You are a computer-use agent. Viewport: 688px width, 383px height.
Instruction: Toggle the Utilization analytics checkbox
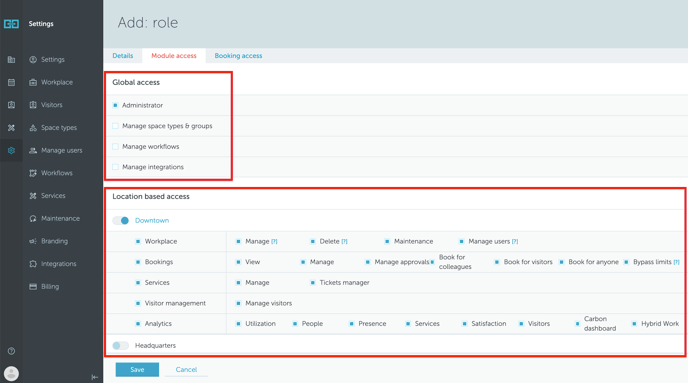[x=238, y=324]
